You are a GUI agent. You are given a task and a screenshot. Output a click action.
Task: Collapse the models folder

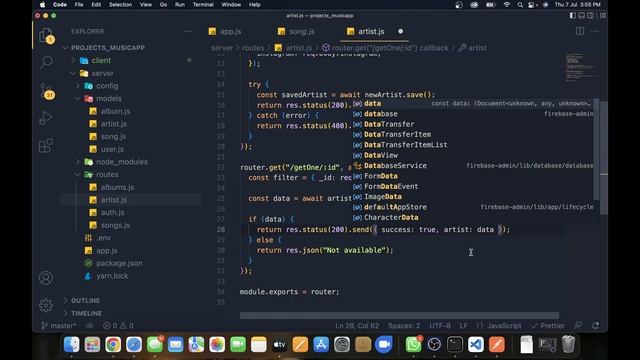pyautogui.click(x=109, y=99)
